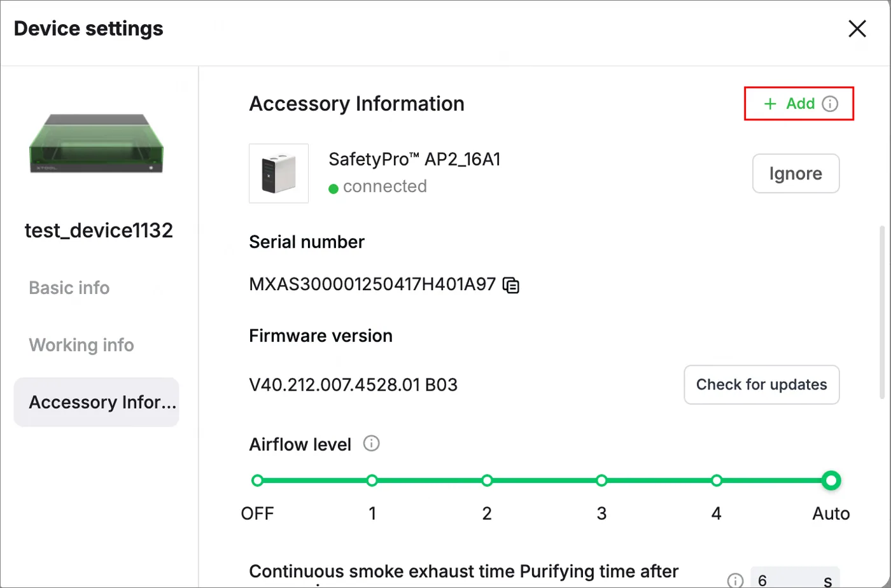This screenshot has height=588, width=891.
Task: Click the info icon next to Add
Action: (x=830, y=104)
